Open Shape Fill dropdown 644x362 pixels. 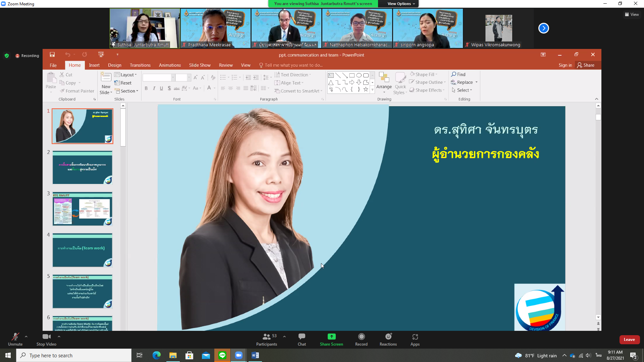click(x=424, y=74)
